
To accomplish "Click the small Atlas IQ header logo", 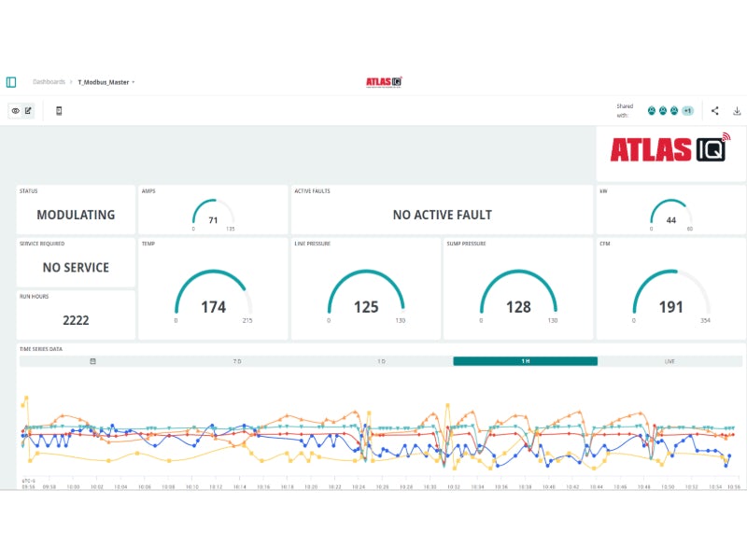I will point(384,82).
